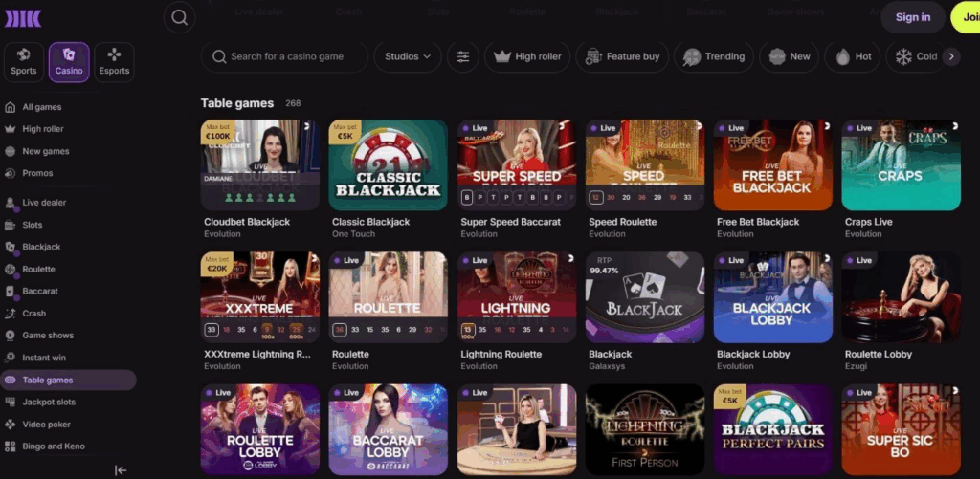Open the Blackjack Lobby title link
Viewport: 980px width, 479px height.
coord(753,354)
